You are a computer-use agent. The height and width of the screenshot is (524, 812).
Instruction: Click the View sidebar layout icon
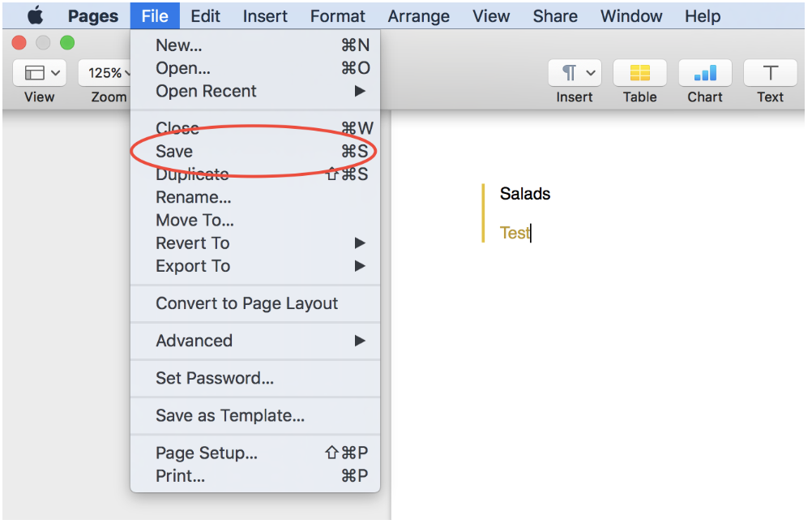tap(40, 73)
